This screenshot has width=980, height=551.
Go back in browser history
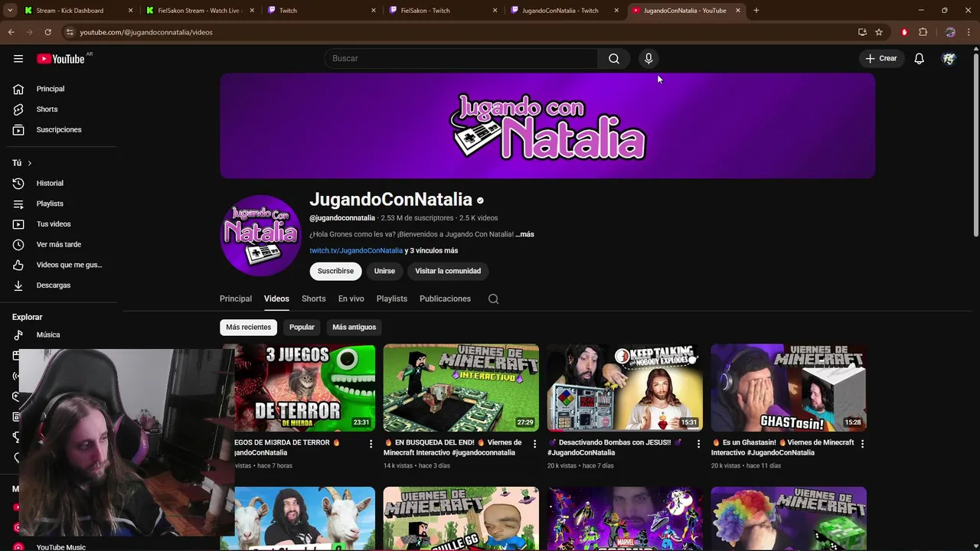pyautogui.click(x=11, y=32)
